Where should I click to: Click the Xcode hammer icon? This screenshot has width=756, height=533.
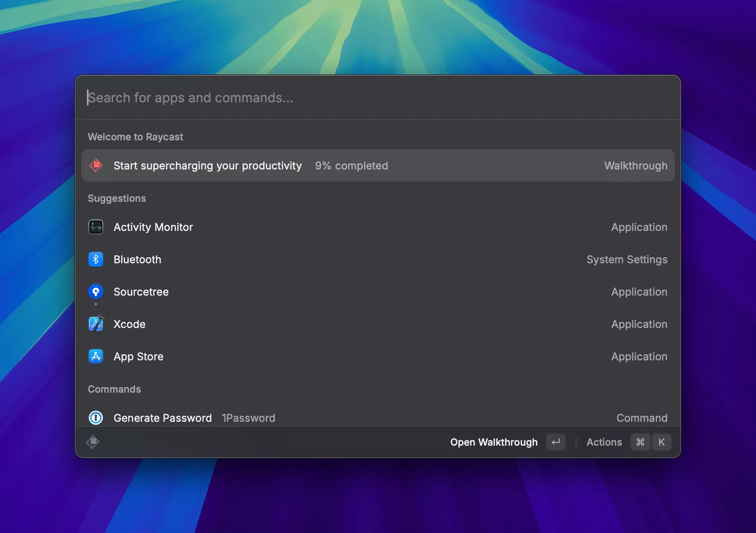click(x=96, y=324)
